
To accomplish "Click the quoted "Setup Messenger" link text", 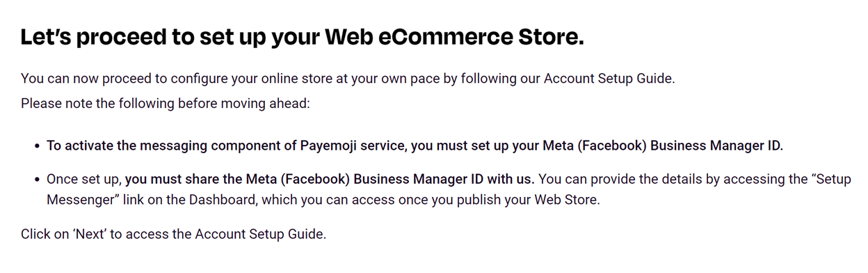I will 449,189.
